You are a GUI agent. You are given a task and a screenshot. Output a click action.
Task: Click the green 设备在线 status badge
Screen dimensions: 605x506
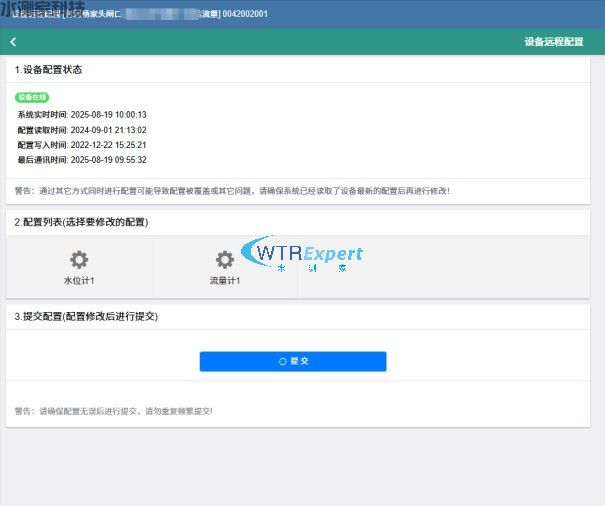coord(32,98)
